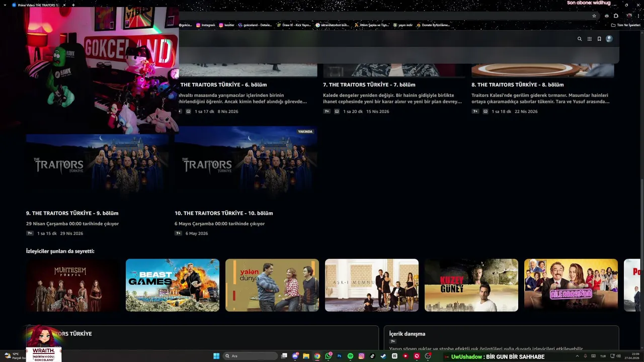Open the title 7. THE TRAITORS TÜRKİYE - 7. bölüm
The image size is (644, 362).
click(369, 84)
